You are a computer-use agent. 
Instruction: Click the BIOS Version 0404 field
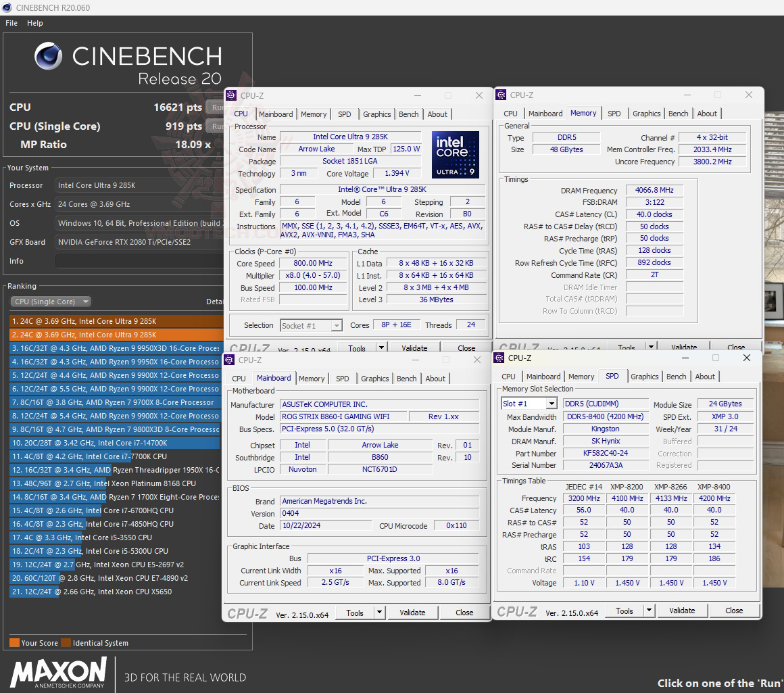pyautogui.click(x=380, y=513)
